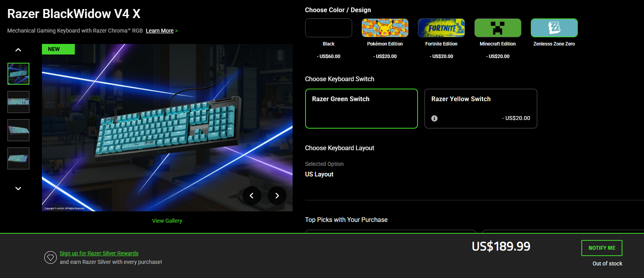
Task: Open the fourth keyboard thumbnail
Action: coord(18,158)
